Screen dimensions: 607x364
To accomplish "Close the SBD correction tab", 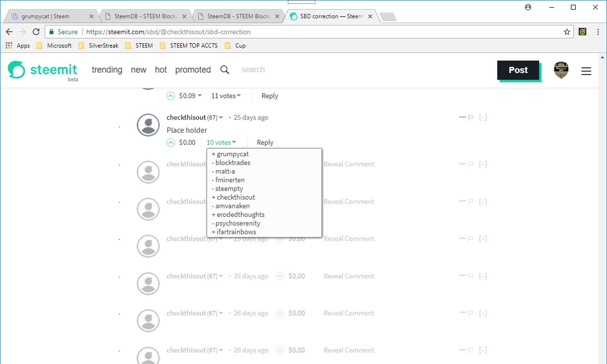I will pos(370,16).
